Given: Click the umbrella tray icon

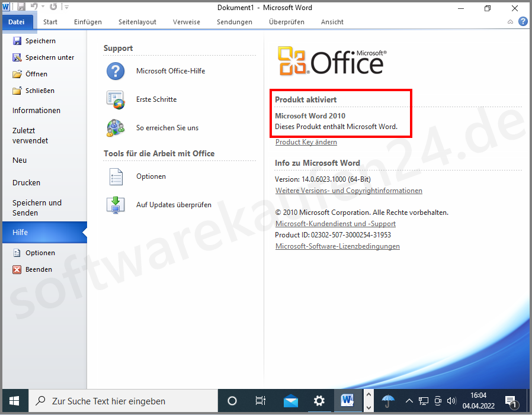Looking at the screenshot, I should pyautogui.click(x=388, y=401).
